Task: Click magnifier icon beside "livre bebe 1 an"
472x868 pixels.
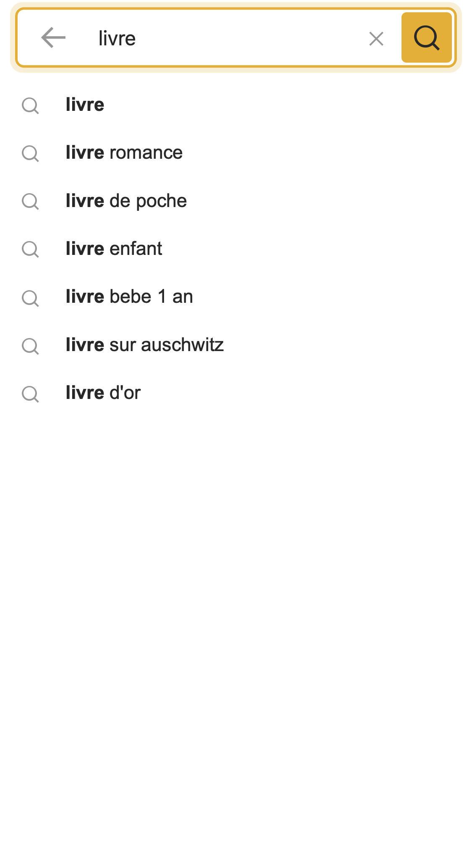Action: click(30, 298)
